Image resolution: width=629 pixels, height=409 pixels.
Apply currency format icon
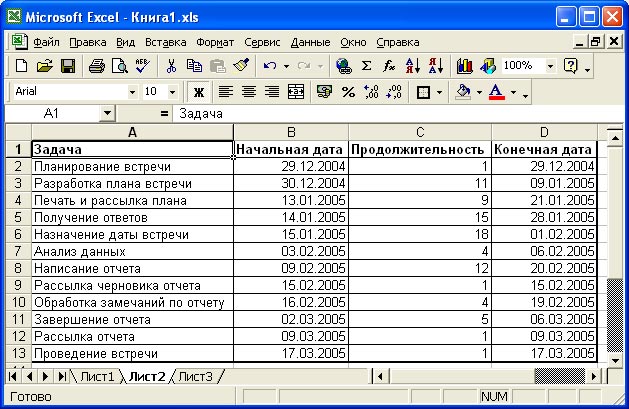324,92
